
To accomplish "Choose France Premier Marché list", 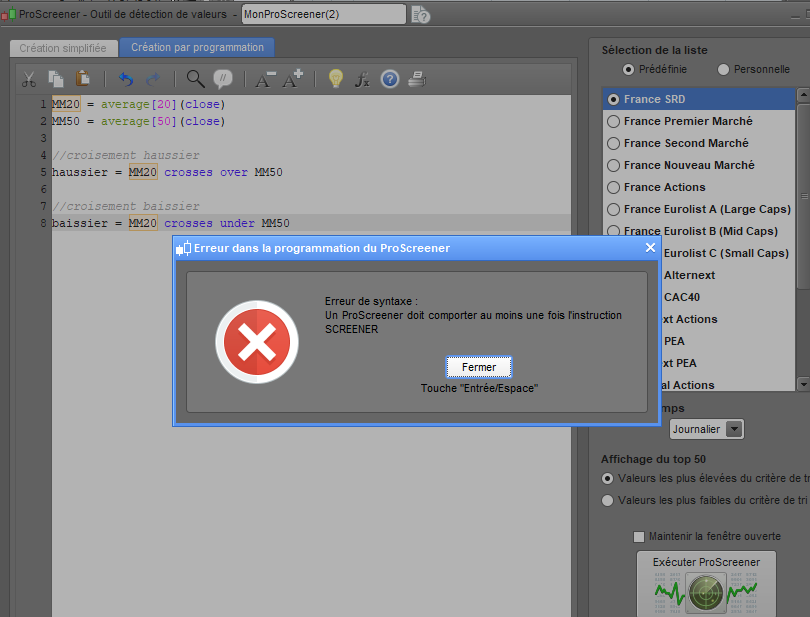I will [699, 121].
